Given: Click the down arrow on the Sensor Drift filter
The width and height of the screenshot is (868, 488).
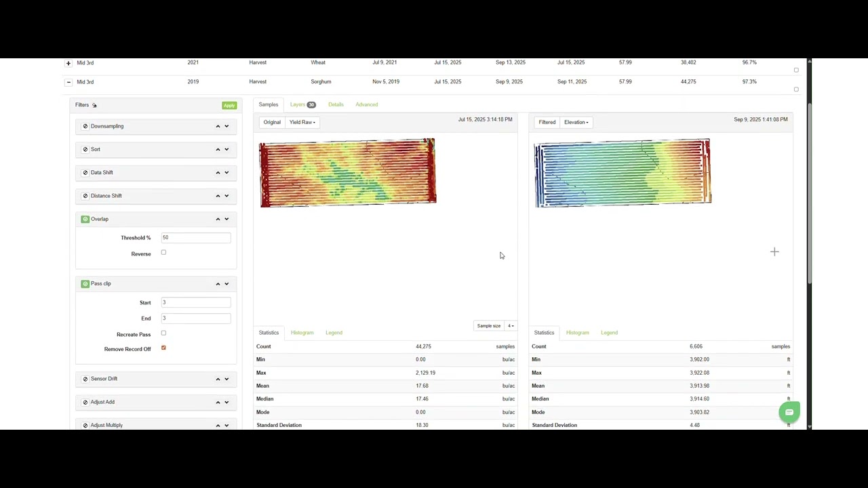Looking at the screenshot, I should (x=226, y=379).
